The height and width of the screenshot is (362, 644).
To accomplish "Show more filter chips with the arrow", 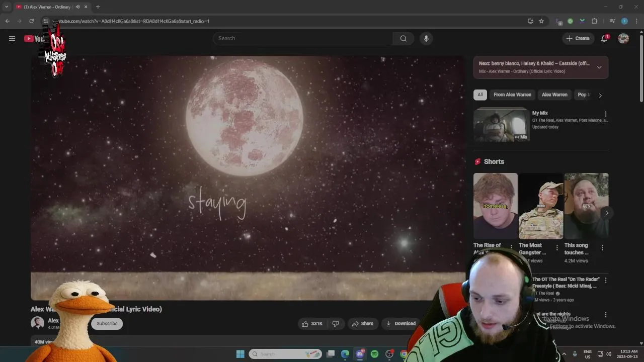I will coord(600,95).
